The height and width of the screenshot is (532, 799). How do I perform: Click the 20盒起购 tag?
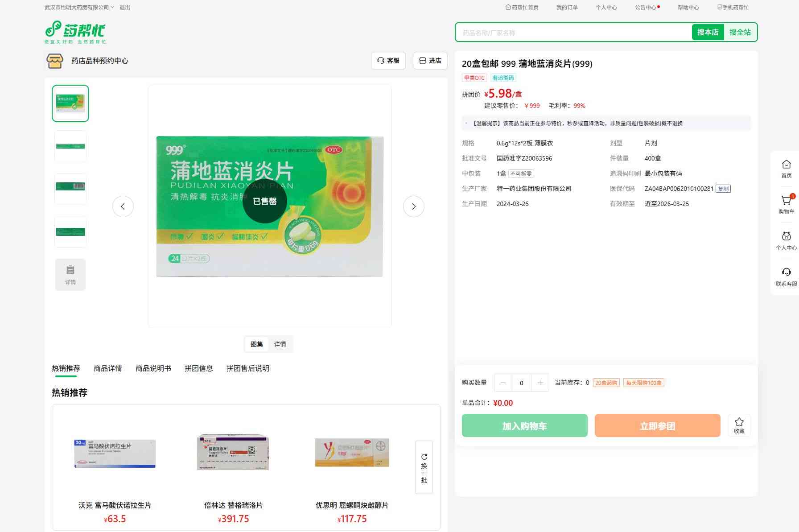(x=606, y=383)
